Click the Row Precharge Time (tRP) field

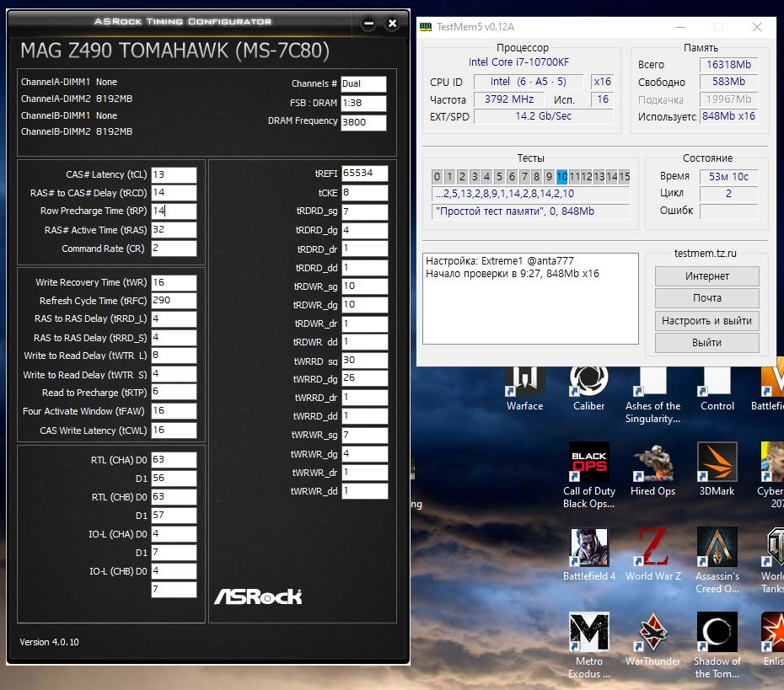coord(174,211)
